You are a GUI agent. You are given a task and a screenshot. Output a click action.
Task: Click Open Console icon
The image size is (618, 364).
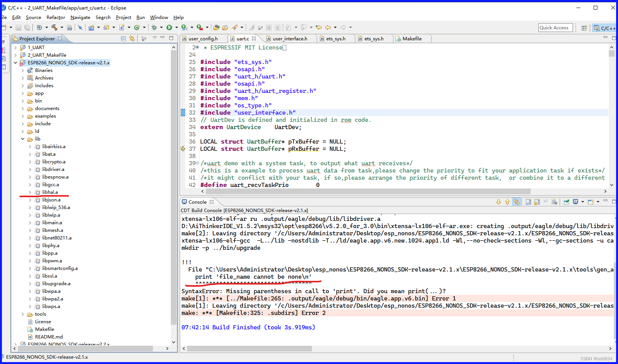pos(591,202)
